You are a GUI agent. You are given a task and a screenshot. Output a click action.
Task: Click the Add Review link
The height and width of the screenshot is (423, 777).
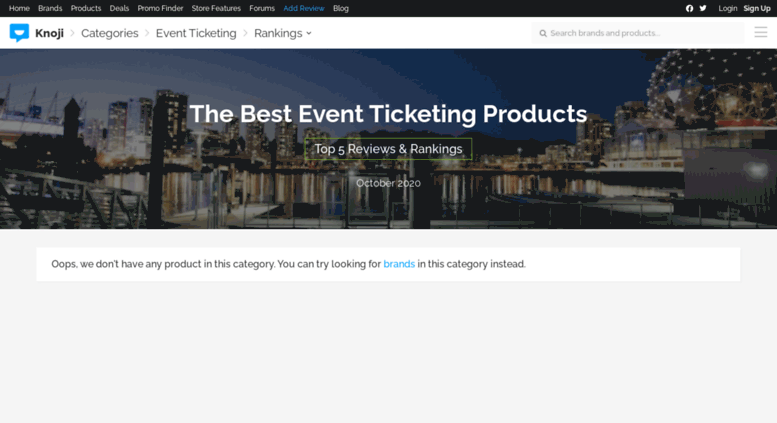click(x=304, y=8)
